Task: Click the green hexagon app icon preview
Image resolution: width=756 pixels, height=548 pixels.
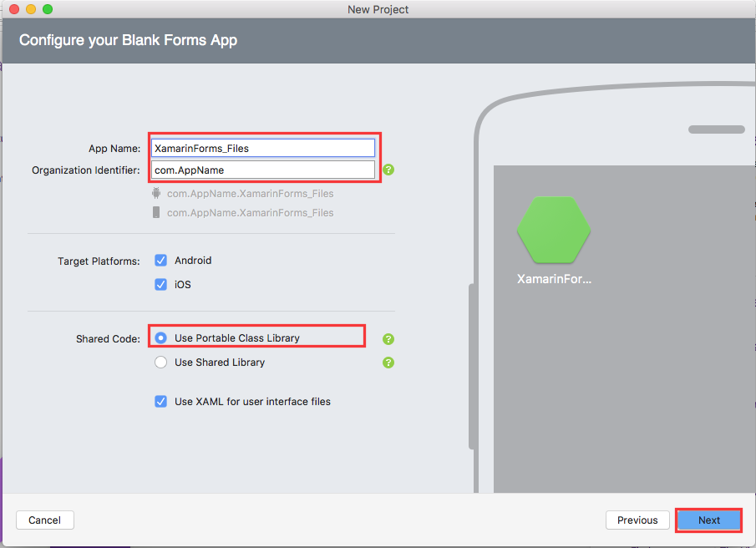Action: [x=554, y=231]
